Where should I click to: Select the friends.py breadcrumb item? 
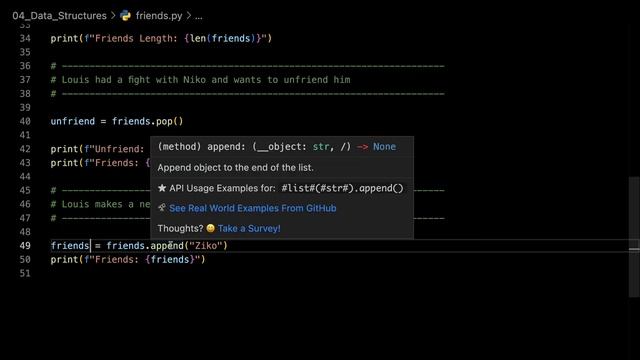coord(159,16)
